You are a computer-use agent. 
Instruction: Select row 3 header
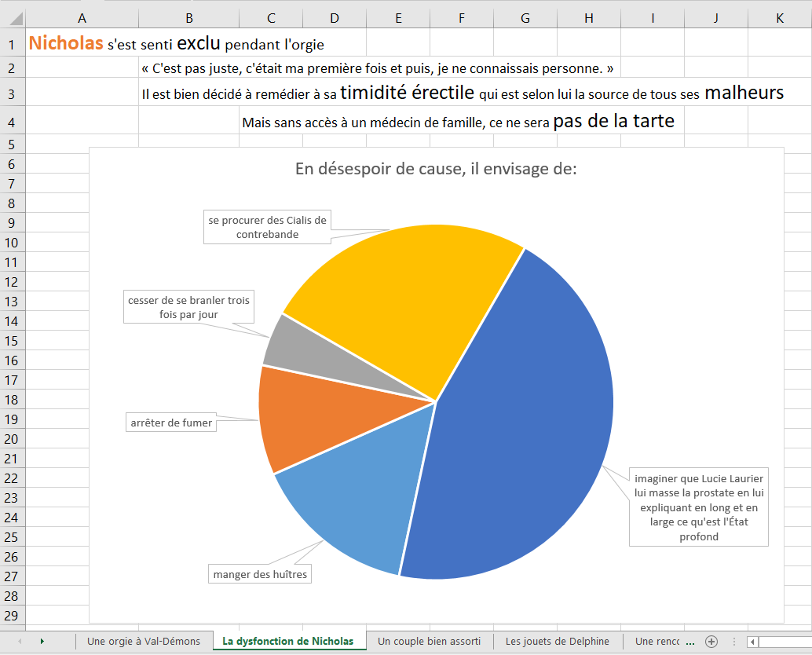[12, 93]
